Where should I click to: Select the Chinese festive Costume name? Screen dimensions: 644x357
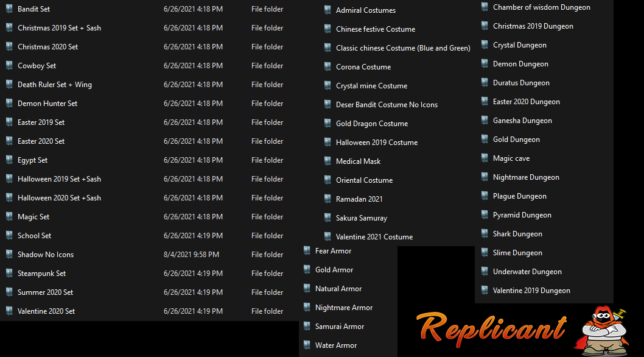[x=376, y=29]
